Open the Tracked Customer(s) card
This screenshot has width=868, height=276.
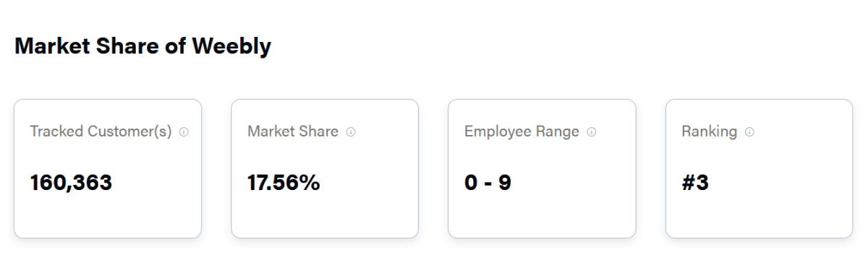[108, 168]
